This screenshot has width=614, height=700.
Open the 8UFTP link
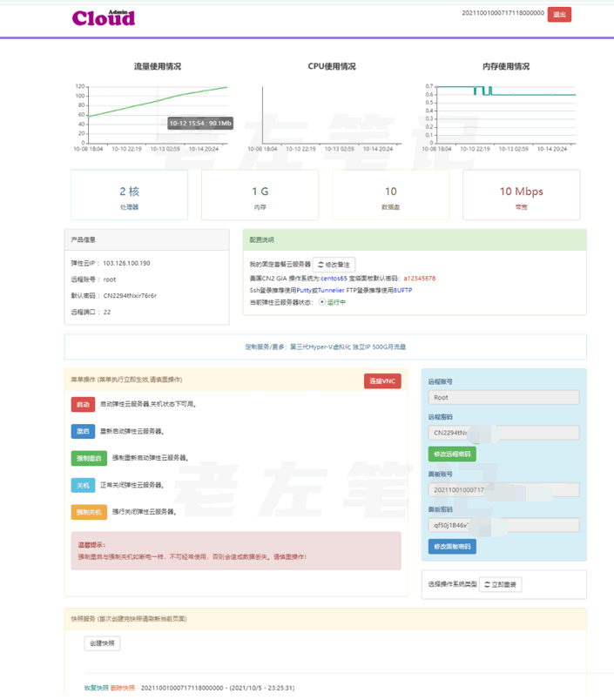(x=402, y=290)
